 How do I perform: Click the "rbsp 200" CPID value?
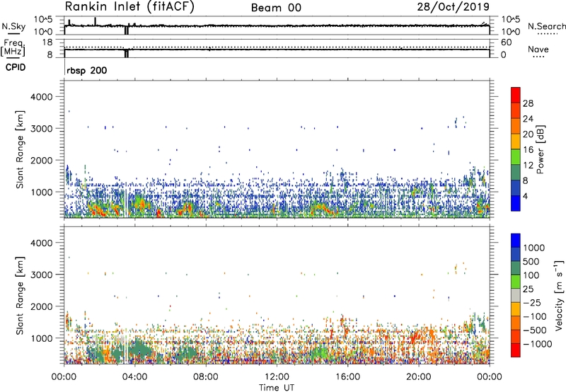(x=86, y=70)
